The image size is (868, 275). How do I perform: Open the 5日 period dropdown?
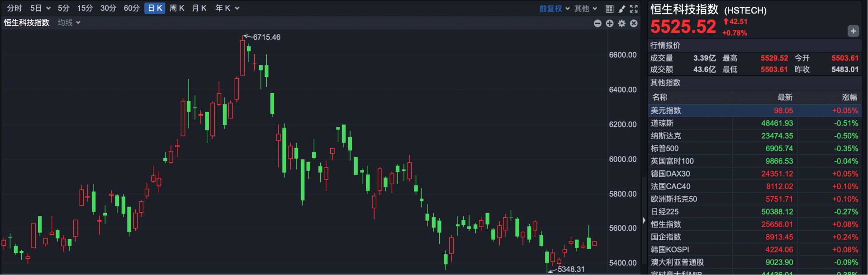coord(40,8)
